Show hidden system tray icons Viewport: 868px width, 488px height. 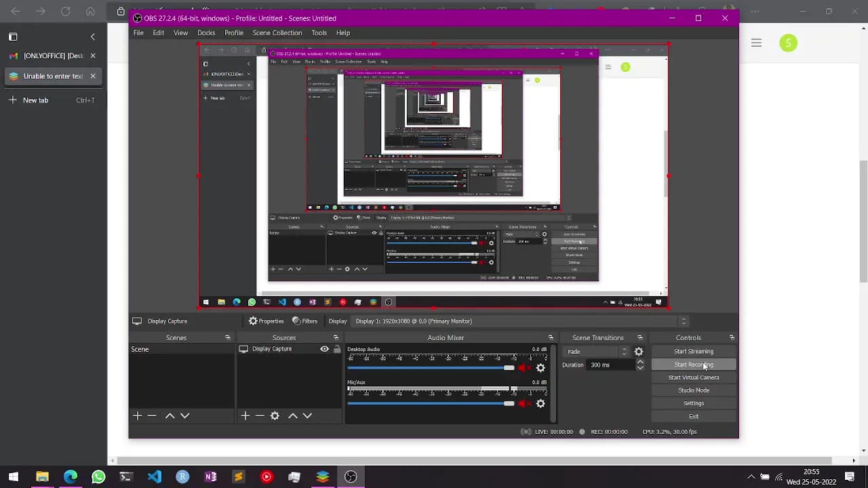751,476
